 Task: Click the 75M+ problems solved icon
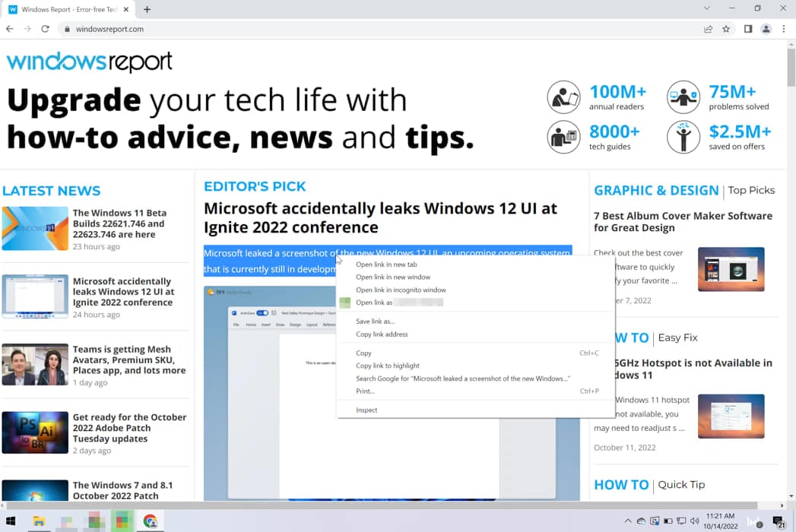(x=683, y=97)
